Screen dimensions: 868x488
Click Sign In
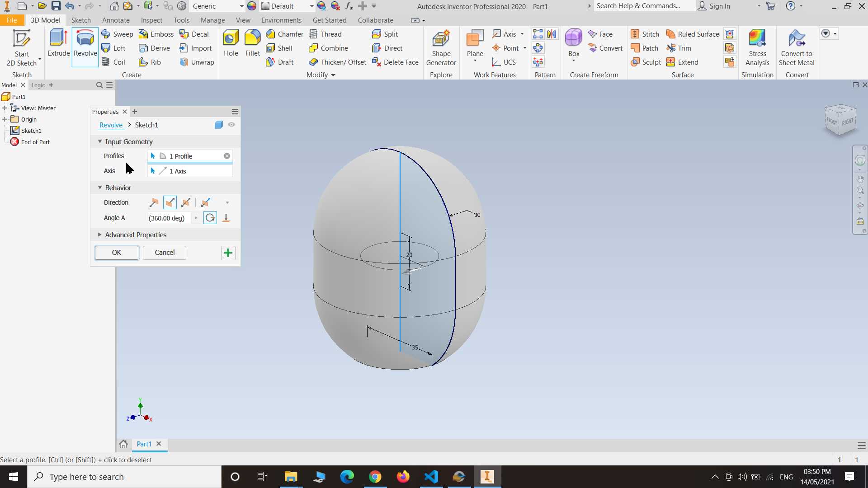coord(714,6)
